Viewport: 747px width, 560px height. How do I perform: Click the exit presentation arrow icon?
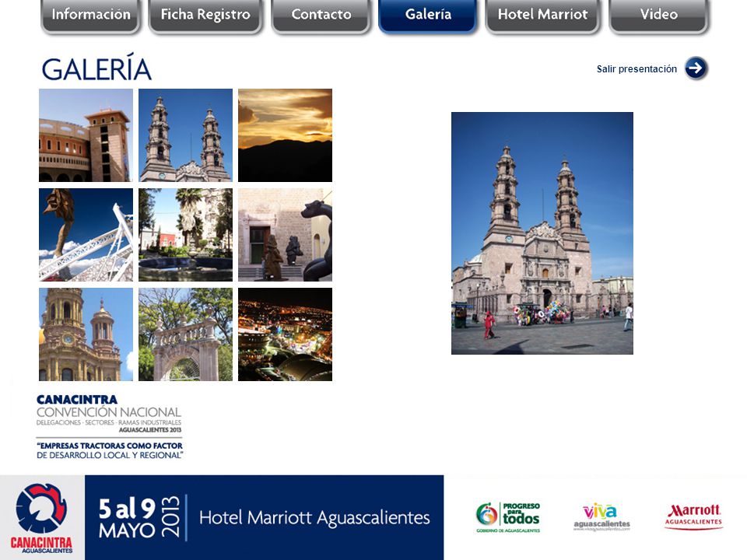point(696,68)
